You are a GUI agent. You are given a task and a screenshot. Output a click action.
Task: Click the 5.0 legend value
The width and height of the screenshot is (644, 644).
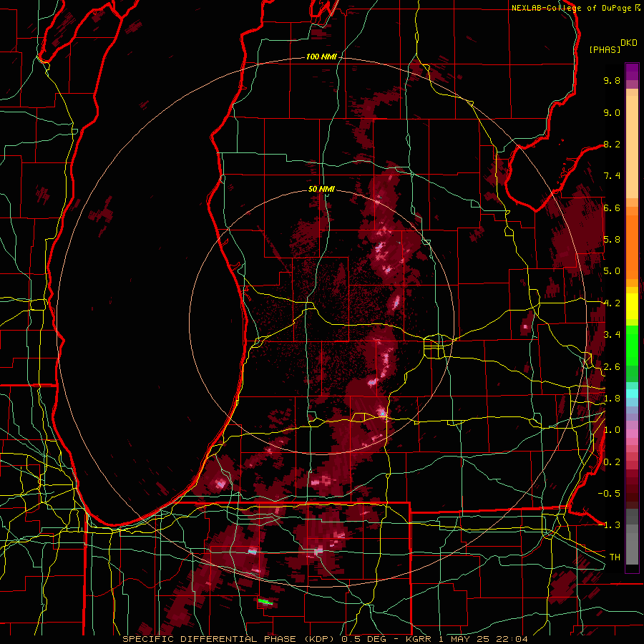coord(612,271)
